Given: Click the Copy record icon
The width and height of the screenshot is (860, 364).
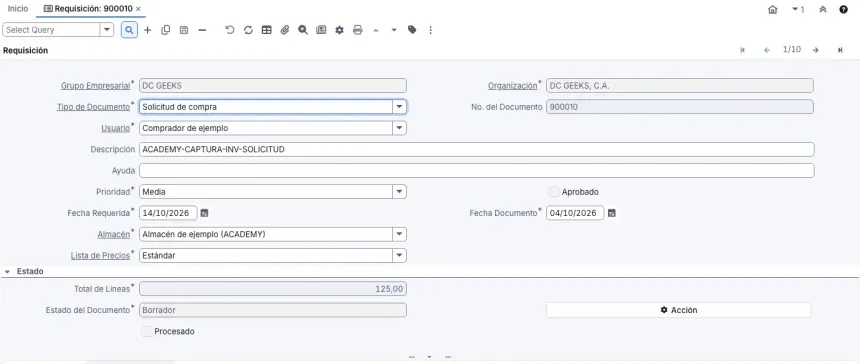Looking at the screenshot, I should click(x=166, y=30).
